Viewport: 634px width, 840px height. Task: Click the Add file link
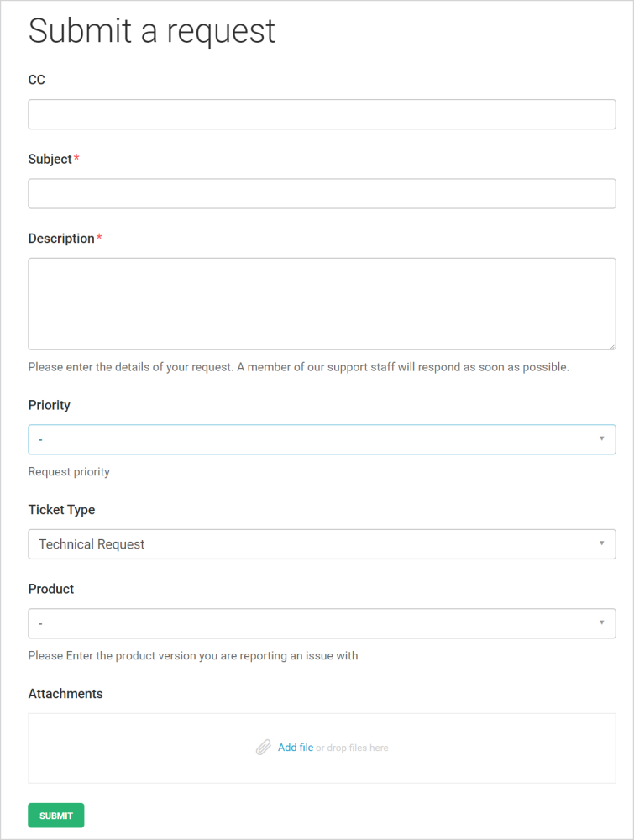point(295,747)
